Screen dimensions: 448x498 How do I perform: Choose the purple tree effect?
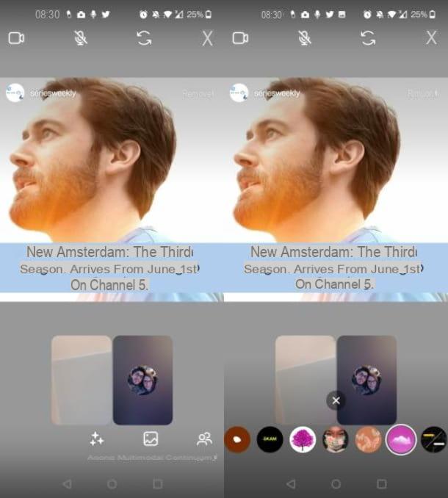[303, 439]
